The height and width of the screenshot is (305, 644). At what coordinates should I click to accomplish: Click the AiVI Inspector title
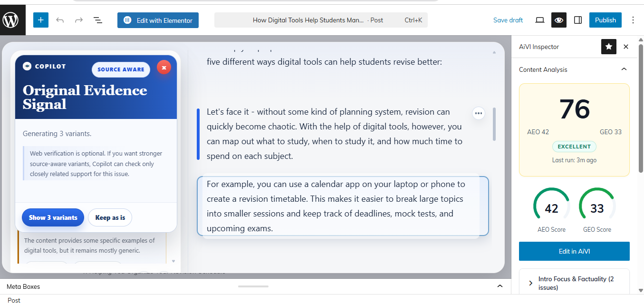[539, 47]
